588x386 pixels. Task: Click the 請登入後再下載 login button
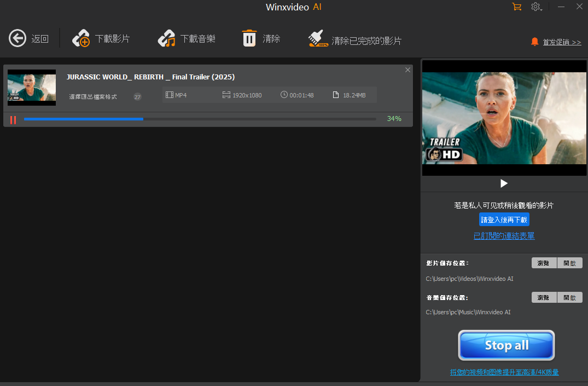click(x=504, y=220)
